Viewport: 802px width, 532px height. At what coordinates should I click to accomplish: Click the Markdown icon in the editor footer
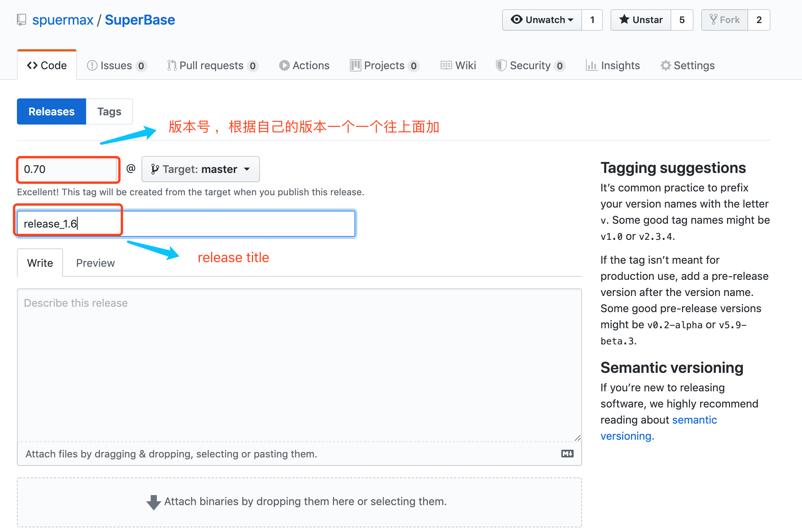click(x=567, y=454)
